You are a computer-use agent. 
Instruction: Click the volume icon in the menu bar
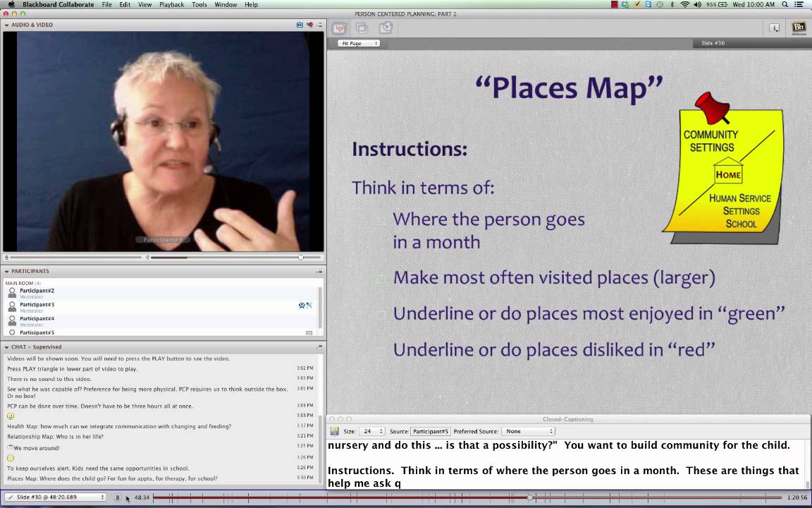[698, 4]
